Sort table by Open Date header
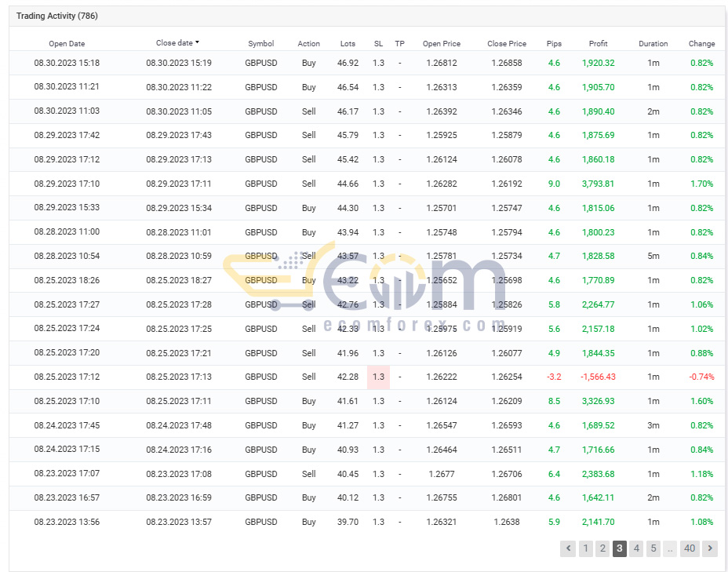 point(67,44)
